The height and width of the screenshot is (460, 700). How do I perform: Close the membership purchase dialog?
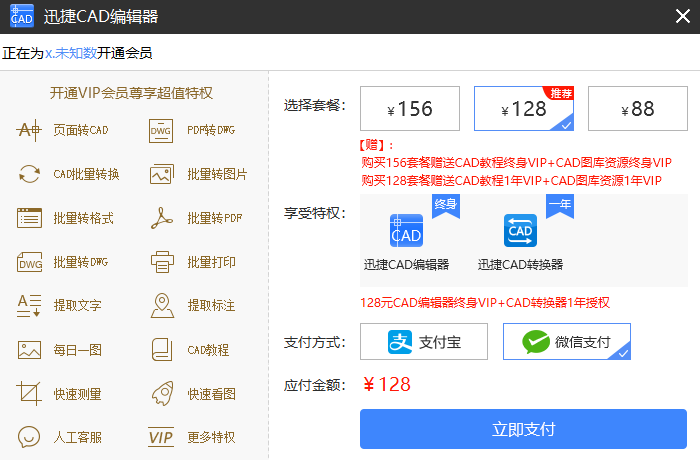[x=683, y=17]
